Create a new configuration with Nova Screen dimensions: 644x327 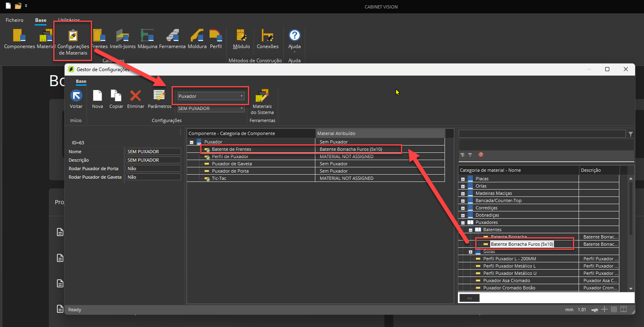pos(97,96)
